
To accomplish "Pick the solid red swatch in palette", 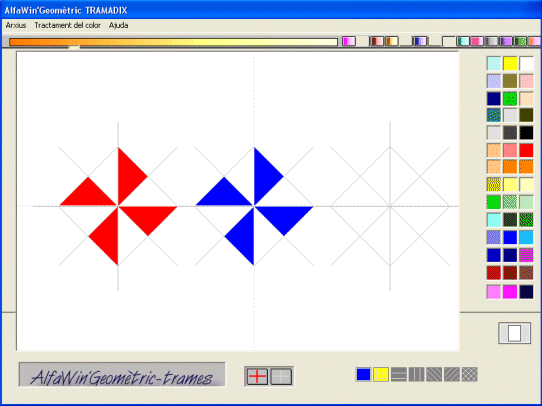I will [x=526, y=150].
